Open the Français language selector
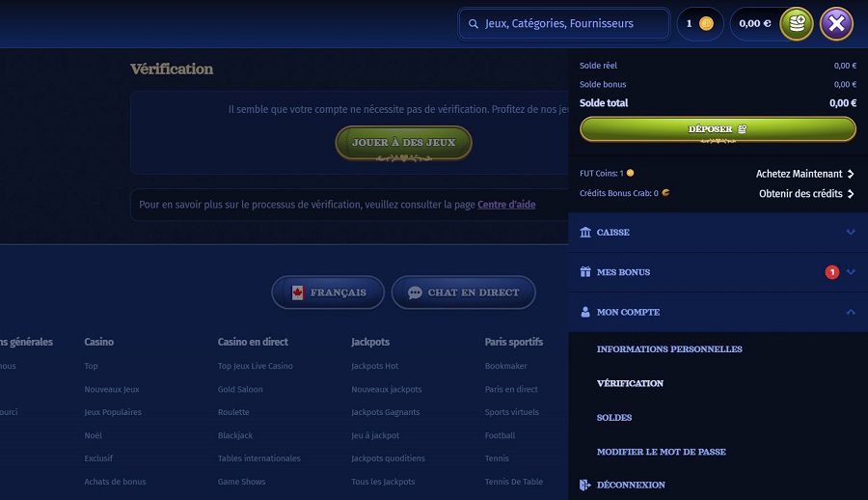The width and height of the screenshot is (868, 500). point(328,292)
